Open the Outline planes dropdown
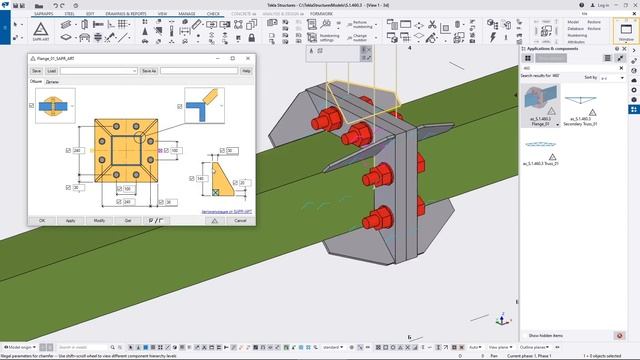This screenshot has height=360, width=640. (x=534, y=347)
